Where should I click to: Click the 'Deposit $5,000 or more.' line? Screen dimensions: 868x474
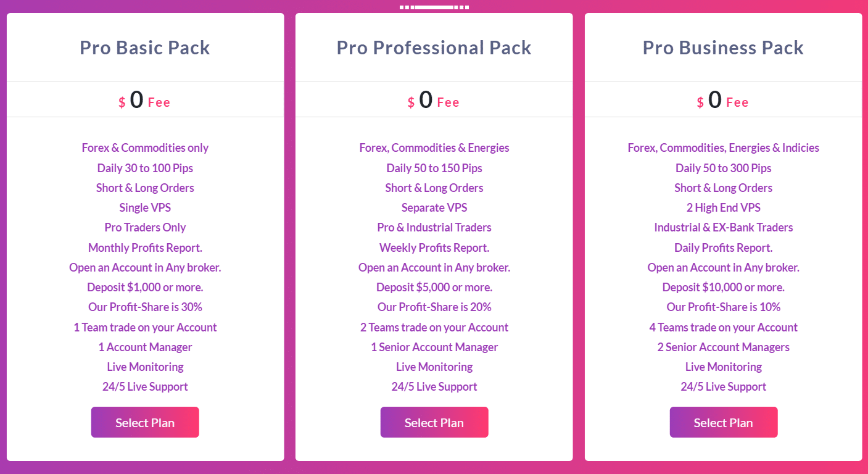[434, 287]
